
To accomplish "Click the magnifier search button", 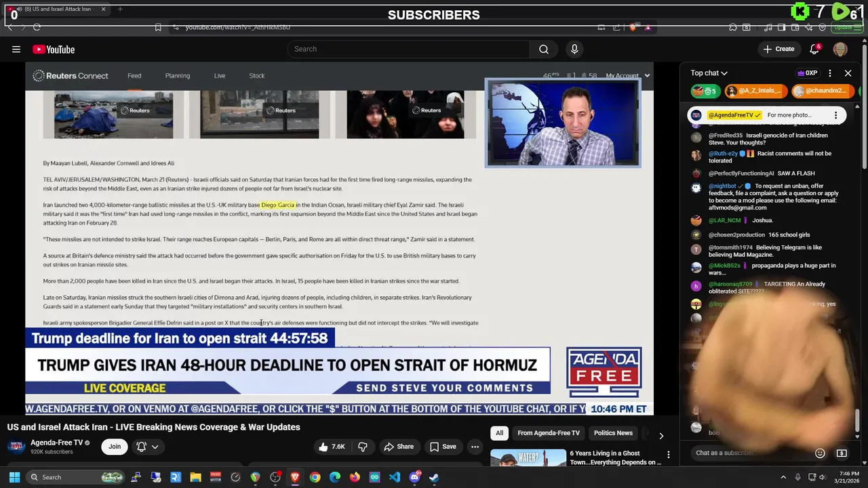I will tap(544, 49).
